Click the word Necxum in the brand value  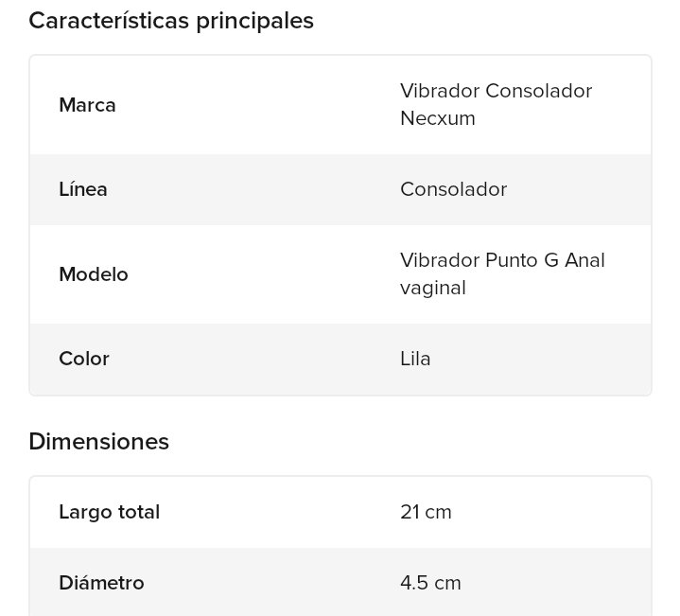pyautogui.click(x=438, y=118)
